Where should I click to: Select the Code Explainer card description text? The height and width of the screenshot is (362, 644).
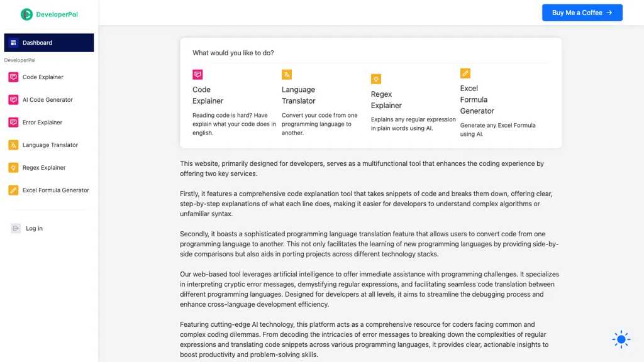[234, 124]
